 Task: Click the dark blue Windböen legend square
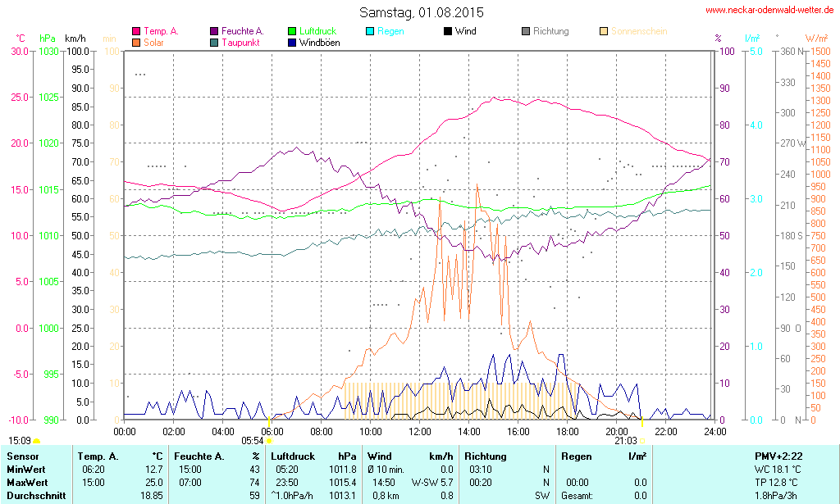click(293, 42)
